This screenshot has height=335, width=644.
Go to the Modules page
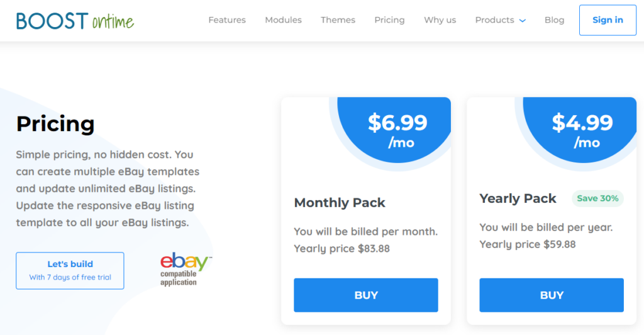(283, 20)
